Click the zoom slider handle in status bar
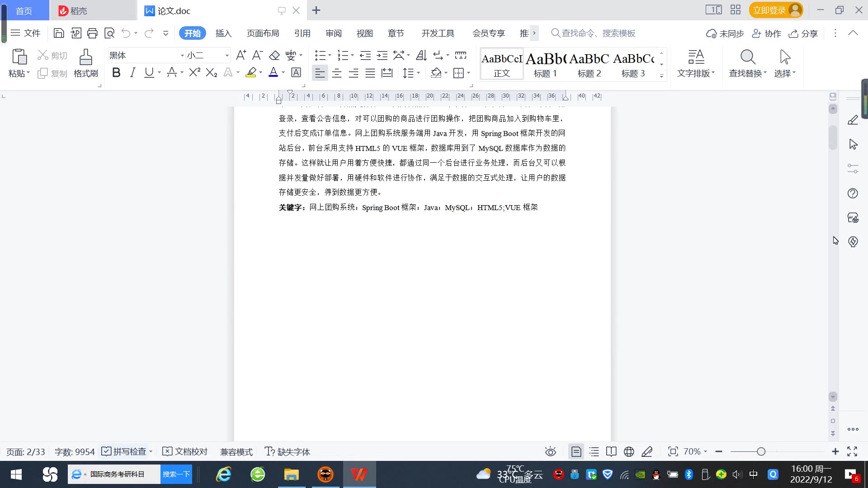Viewport: 868px width, 488px height. 761,452
